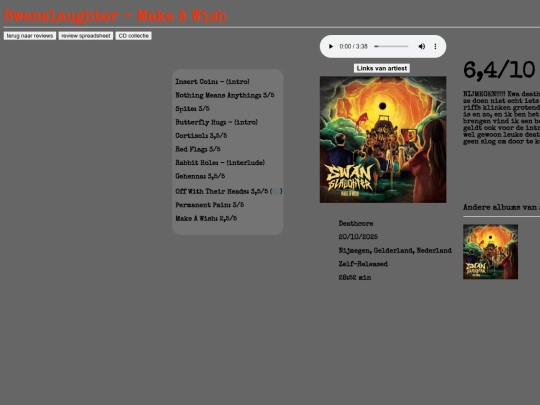Click the large Make A Wish album cover
The image size is (540, 405).
click(x=383, y=139)
